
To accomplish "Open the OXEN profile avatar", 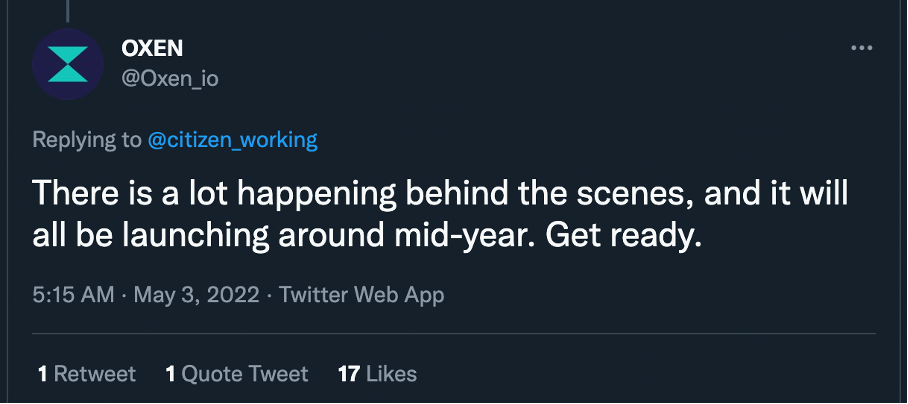I will 68,64.
